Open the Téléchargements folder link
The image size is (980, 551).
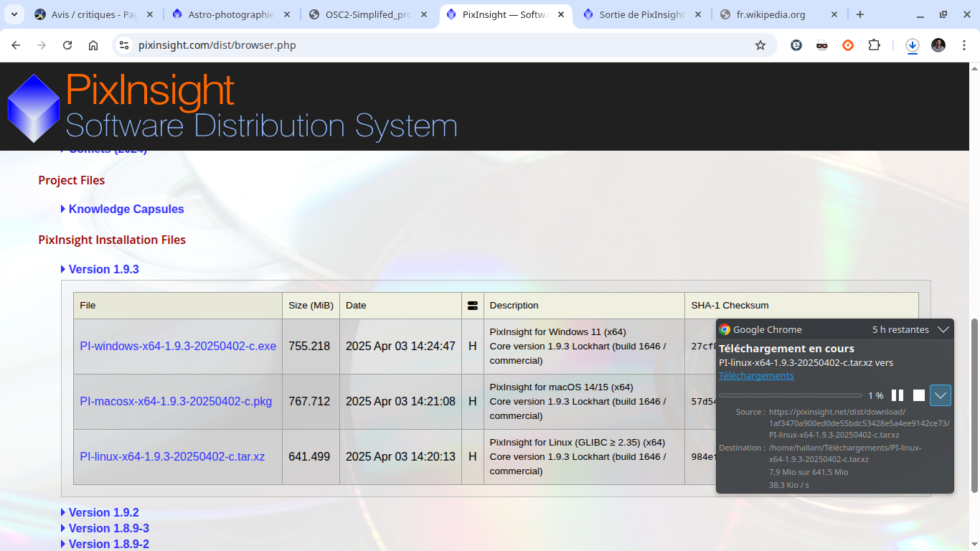[756, 375]
